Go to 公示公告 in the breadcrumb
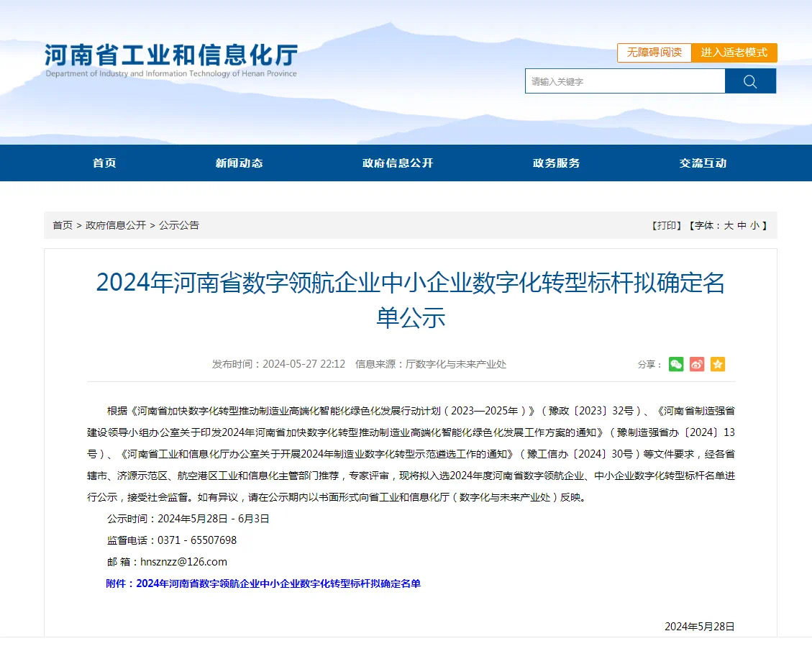The image size is (812, 654). [179, 225]
